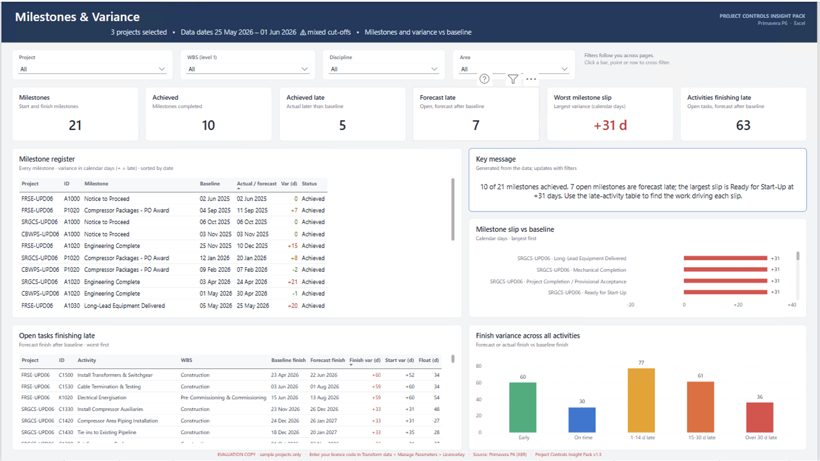
Task: Select the Achieved late card showing 5
Action: pyautogui.click(x=342, y=114)
